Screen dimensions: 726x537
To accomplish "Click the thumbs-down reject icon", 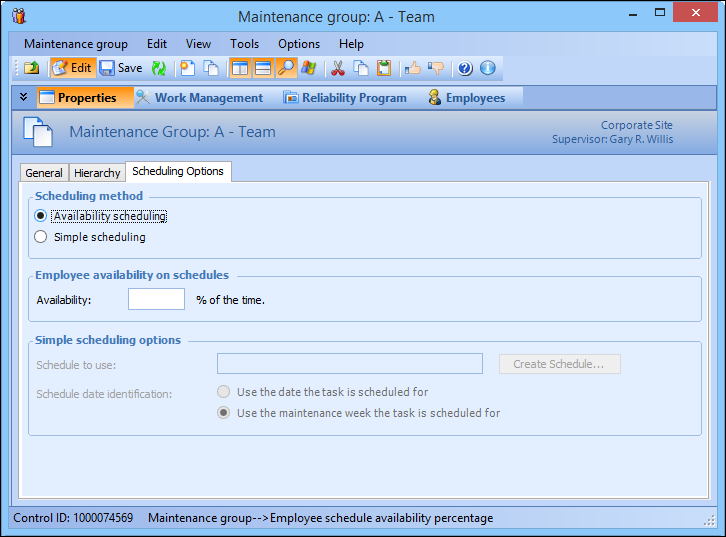I will tap(436, 68).
